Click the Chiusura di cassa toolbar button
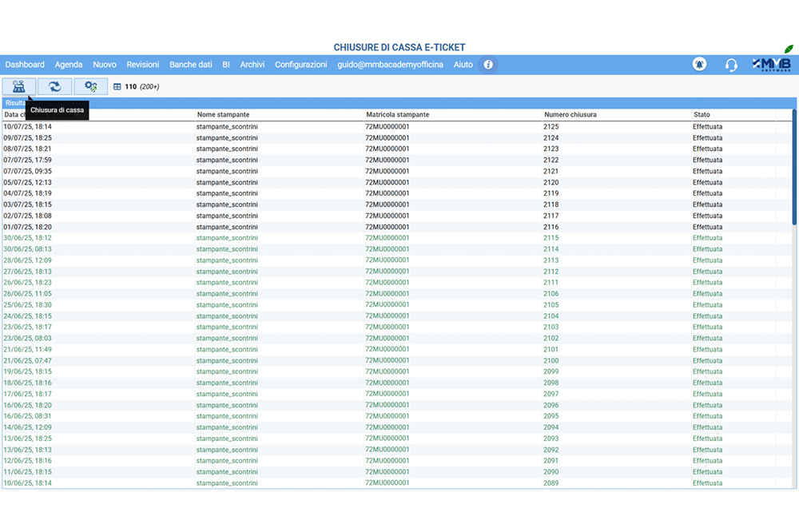 tap(19, 86)
